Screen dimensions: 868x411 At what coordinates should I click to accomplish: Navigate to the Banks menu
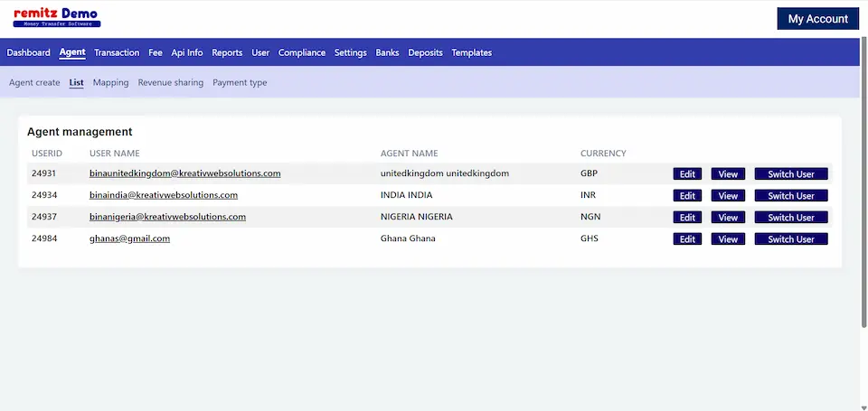387,52
